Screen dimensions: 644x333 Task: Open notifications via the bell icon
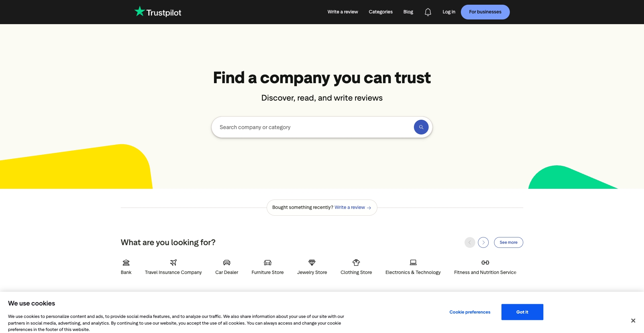(x=428, y=12)
